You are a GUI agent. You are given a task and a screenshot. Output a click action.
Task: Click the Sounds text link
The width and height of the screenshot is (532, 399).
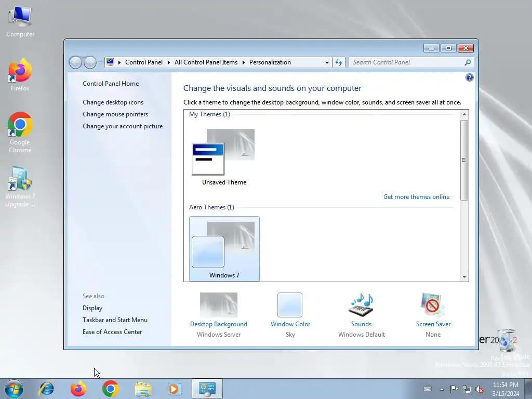pyautogui.click(x=362, y=324)
